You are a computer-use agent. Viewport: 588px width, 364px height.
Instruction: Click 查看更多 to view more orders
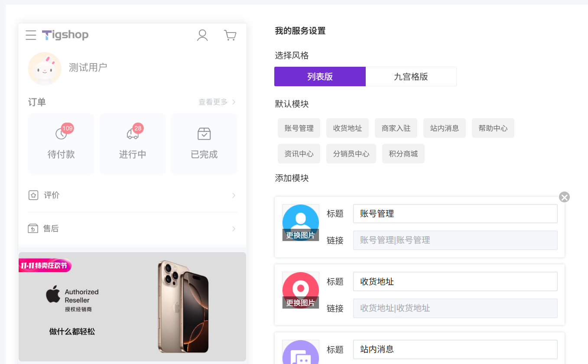coord(217,102)
